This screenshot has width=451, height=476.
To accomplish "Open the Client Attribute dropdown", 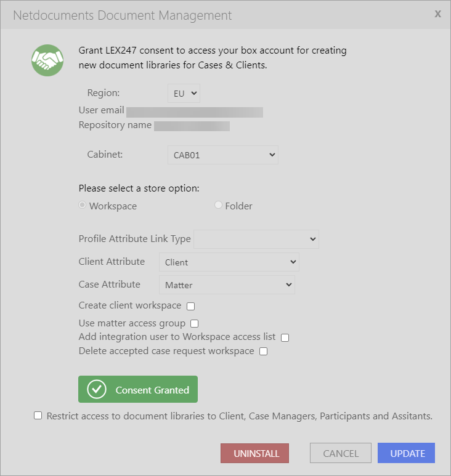I will [229, 262].
